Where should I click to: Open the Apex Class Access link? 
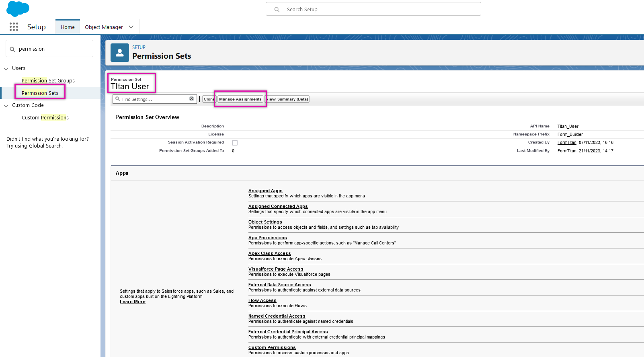coord(270,253)
